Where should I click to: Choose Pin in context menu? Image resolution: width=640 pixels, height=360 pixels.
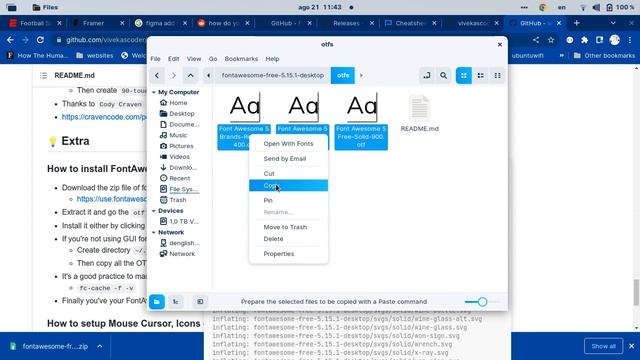point(289,200)
